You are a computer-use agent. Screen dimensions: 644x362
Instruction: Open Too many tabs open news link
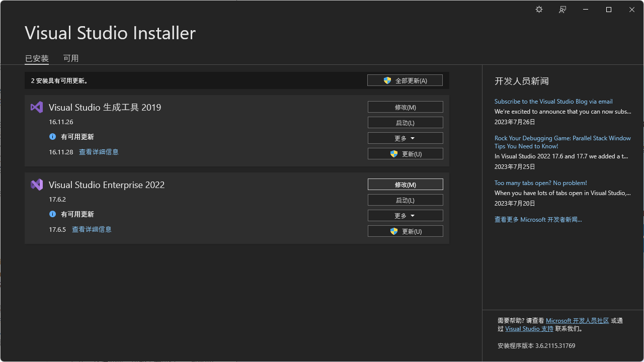(x=541, y=183)
